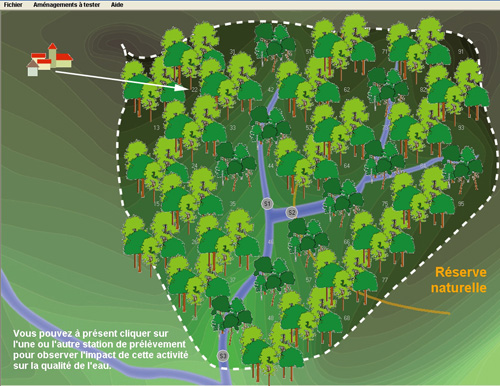Select forest plot number 62

pos(347,89)
